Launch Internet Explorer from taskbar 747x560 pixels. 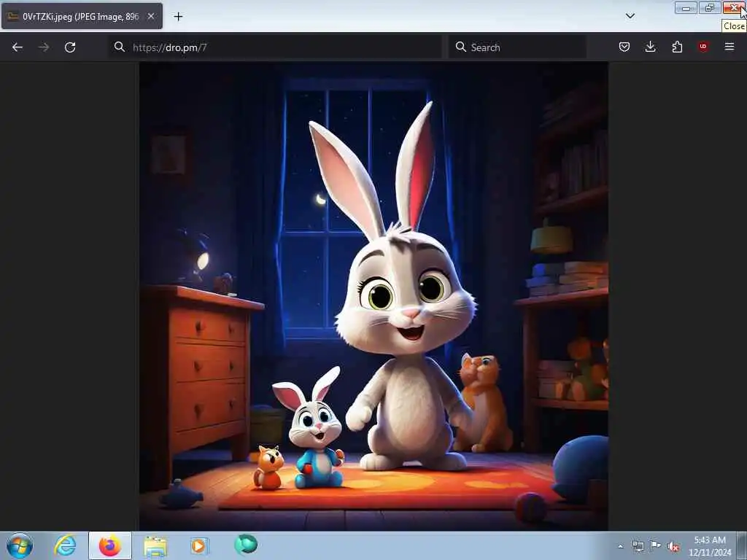click(x=65, y=545)
